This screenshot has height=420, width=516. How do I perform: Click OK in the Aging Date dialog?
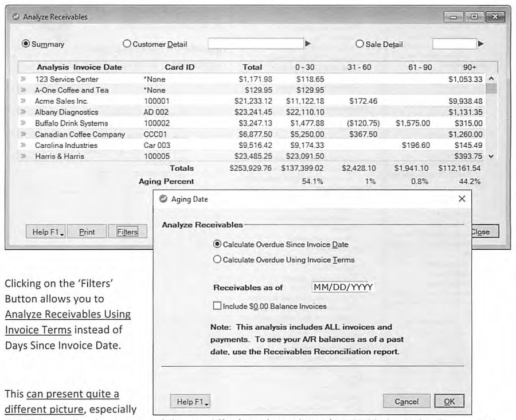449,401
